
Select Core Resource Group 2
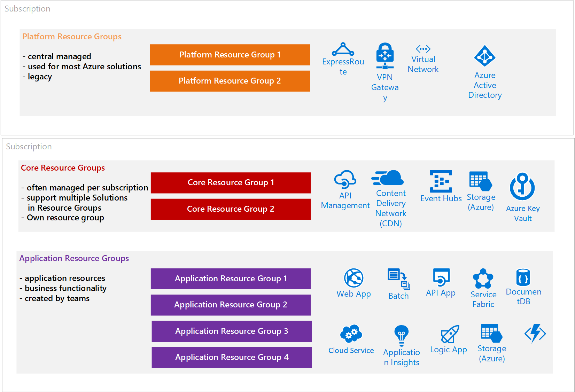pyautogui.click(x=230, y=209)
